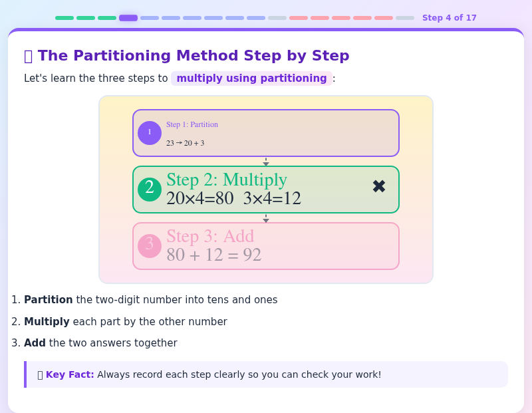Select the purple circled number 1 badge
The width and height of the screenshot is (532, 413).
click(x=150, y=132)
